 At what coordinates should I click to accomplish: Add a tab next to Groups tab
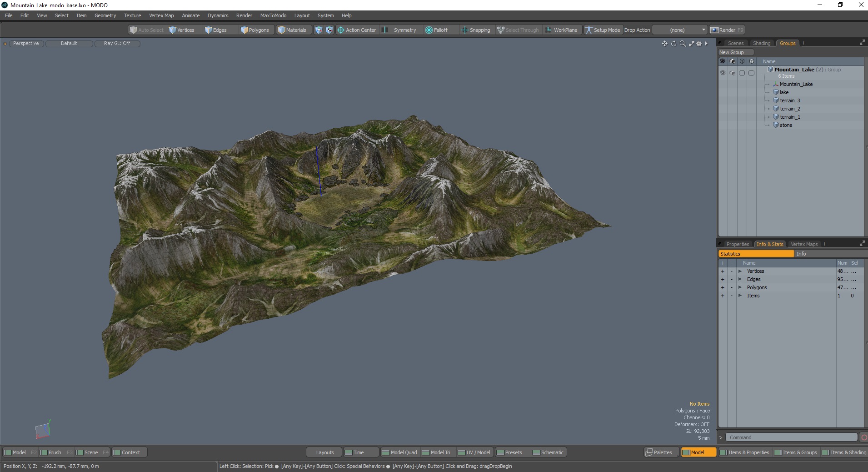point(803,43)
